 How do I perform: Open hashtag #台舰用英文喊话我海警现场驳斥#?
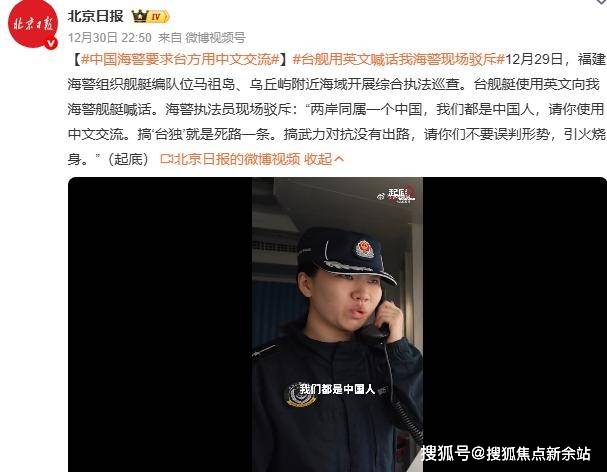[x=399, y=59]
